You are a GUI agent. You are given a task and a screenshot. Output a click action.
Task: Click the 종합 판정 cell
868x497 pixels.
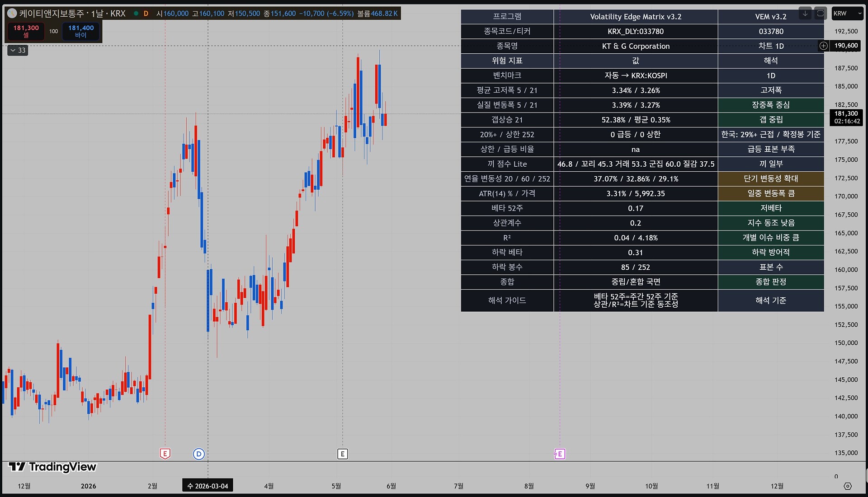click(x=771, y=282)
